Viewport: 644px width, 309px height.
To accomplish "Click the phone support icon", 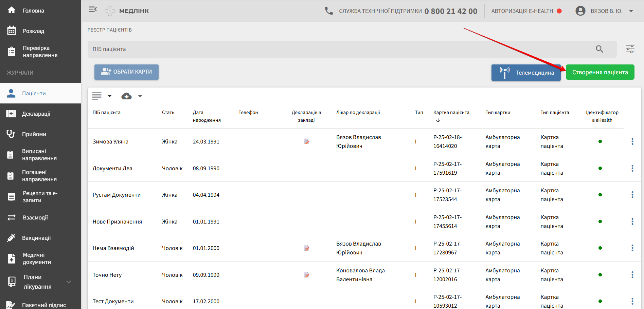I will [x=328, y=11].
